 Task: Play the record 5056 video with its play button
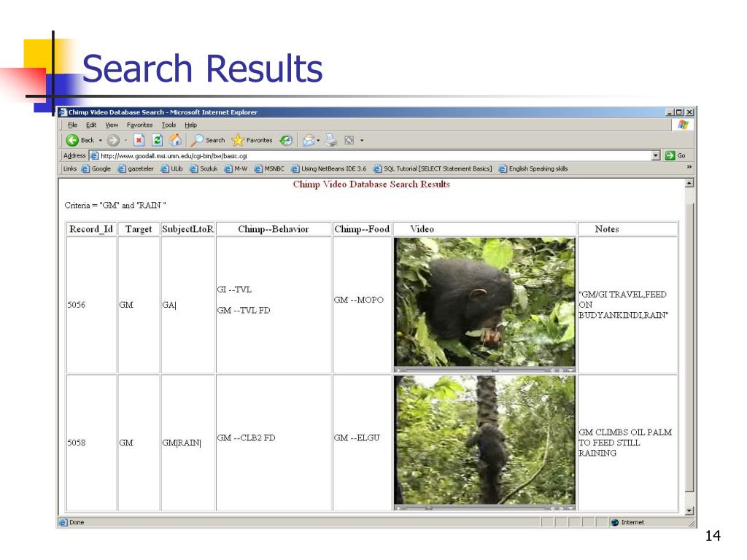click(x=399, y=370)
